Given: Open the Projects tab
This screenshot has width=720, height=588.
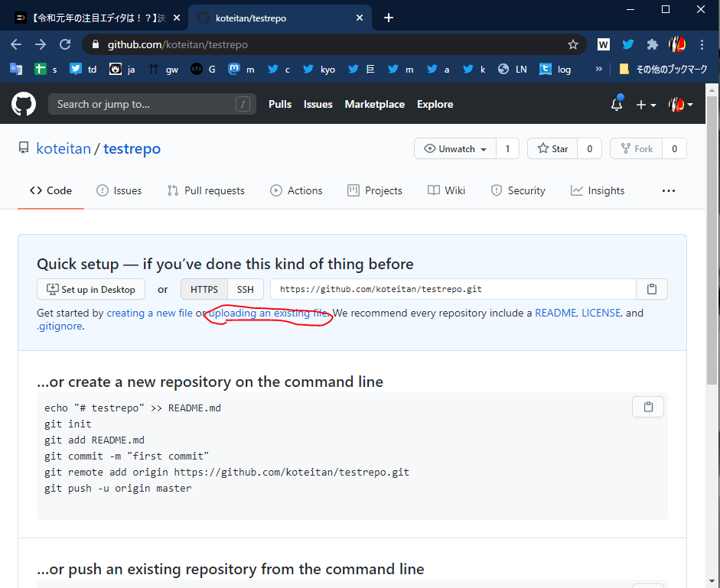Looking at the screenshot, I should coord(375,190).
